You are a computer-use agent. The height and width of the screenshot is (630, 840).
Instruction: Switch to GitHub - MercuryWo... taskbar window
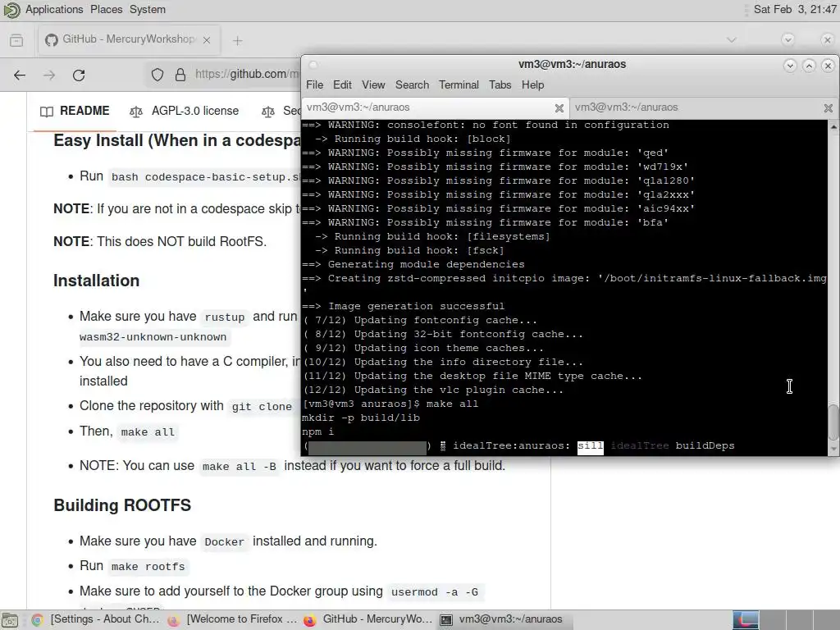368,619
